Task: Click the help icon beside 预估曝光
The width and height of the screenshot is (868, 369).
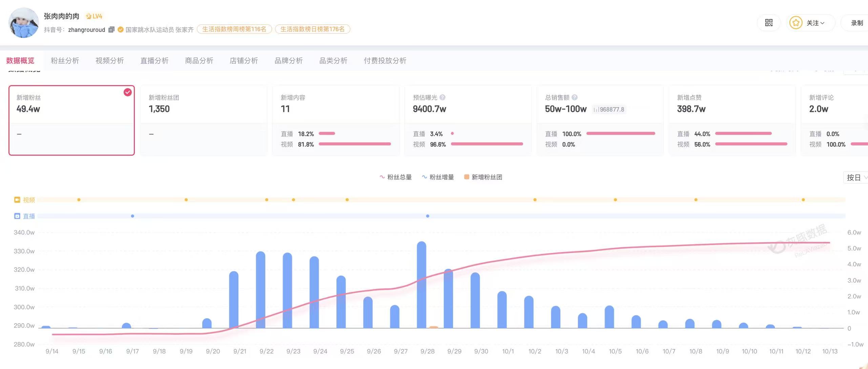Action: click(x=442, y=97)
